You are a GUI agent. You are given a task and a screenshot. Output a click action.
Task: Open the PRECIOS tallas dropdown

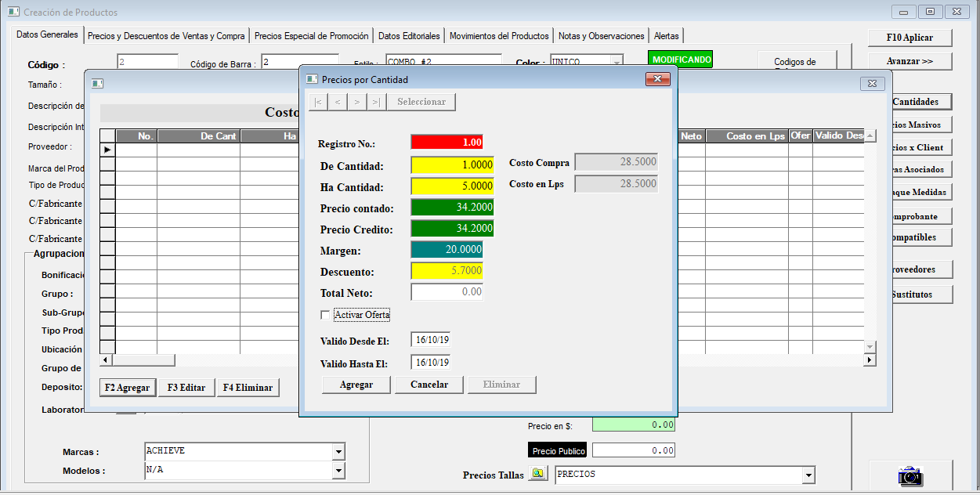pyautogui.click(x=808, y=475)
